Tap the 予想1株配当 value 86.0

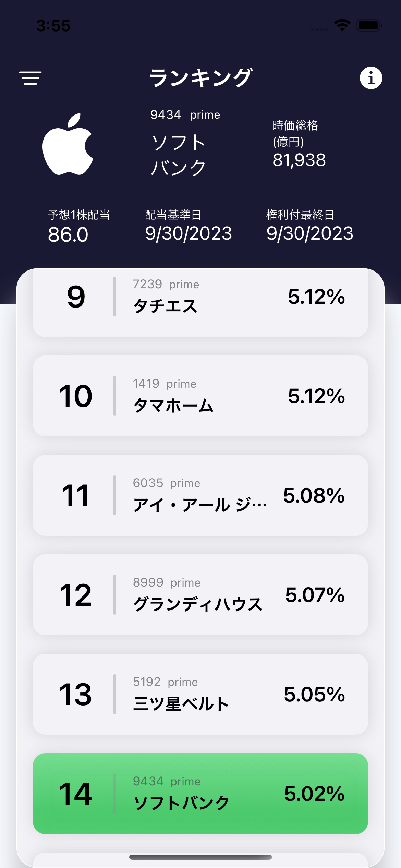(x=68, y=235)
